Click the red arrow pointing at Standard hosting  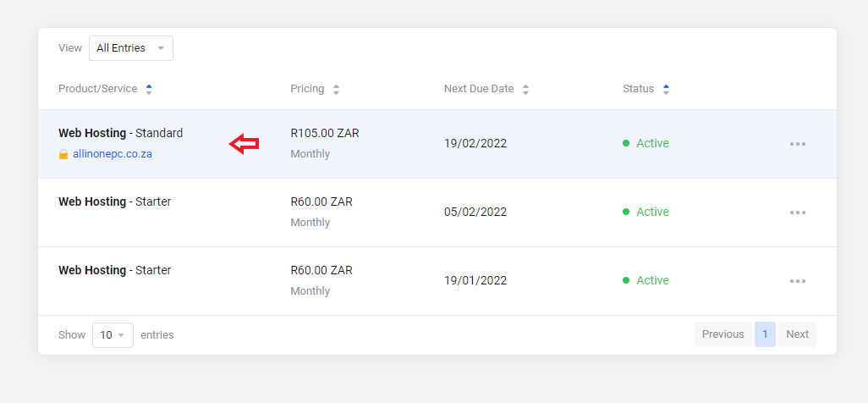(244, 144)
